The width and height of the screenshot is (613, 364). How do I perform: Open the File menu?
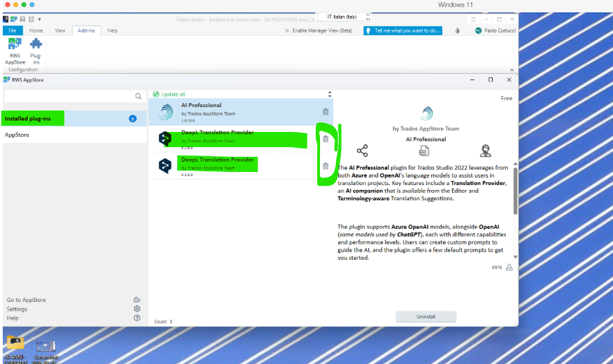point(12,30)
